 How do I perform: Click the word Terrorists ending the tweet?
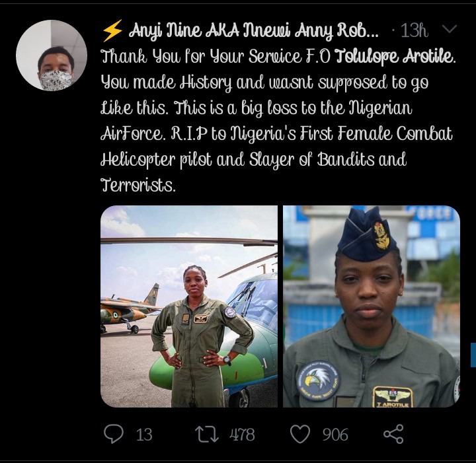pos(138,185)
